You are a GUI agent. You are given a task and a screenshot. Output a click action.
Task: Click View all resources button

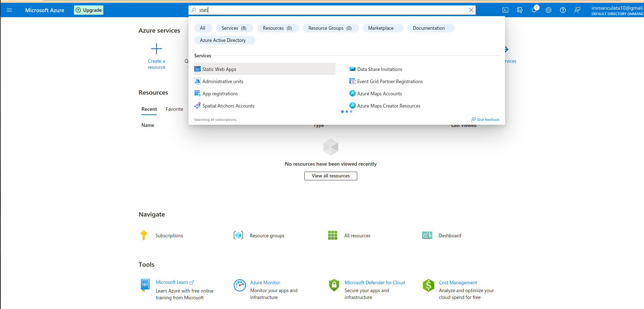click(331, 176)
